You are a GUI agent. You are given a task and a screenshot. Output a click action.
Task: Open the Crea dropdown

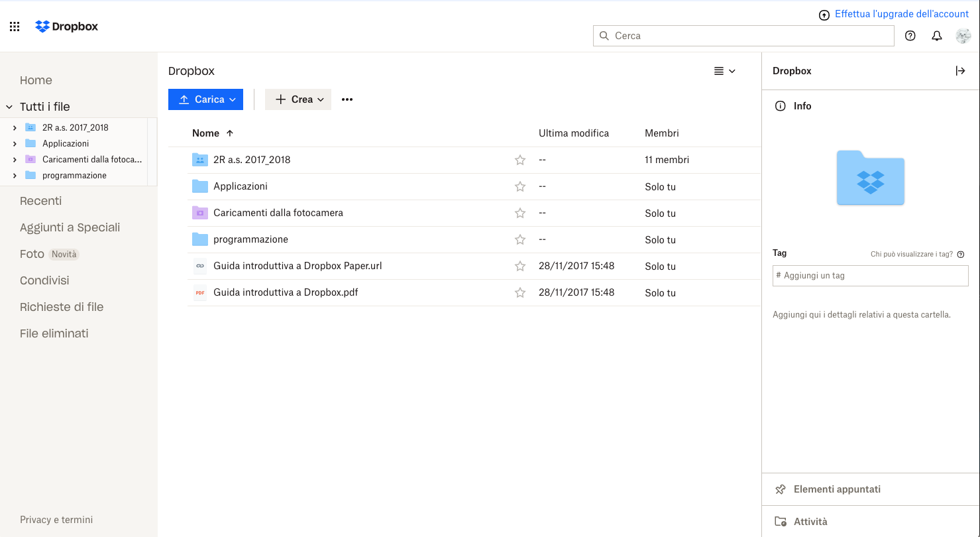point(298,99)
